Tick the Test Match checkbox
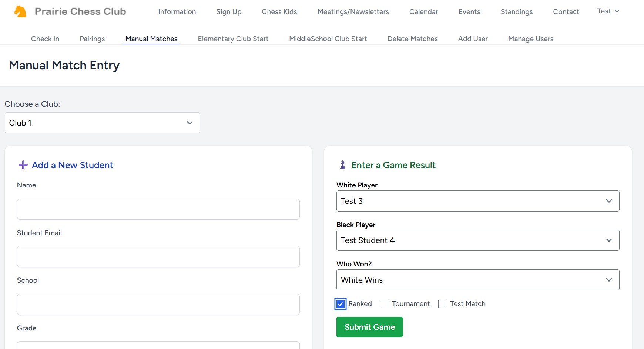 (442, 304)
